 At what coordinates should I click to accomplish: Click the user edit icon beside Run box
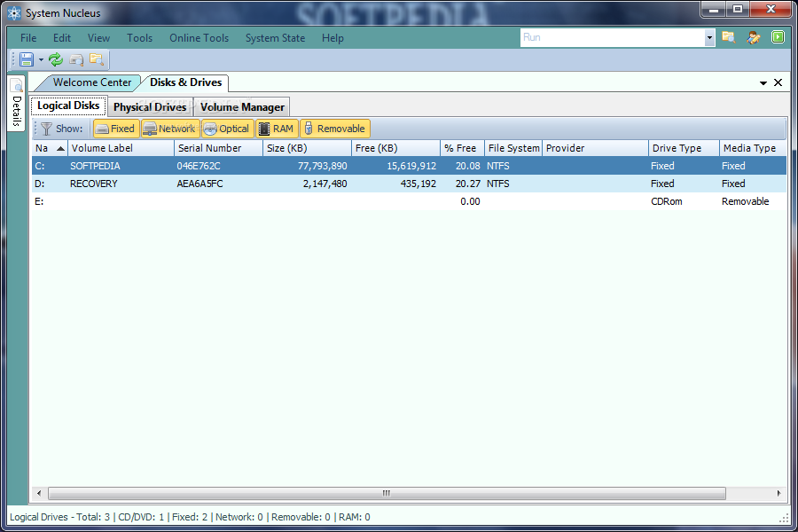pos(753,37)
